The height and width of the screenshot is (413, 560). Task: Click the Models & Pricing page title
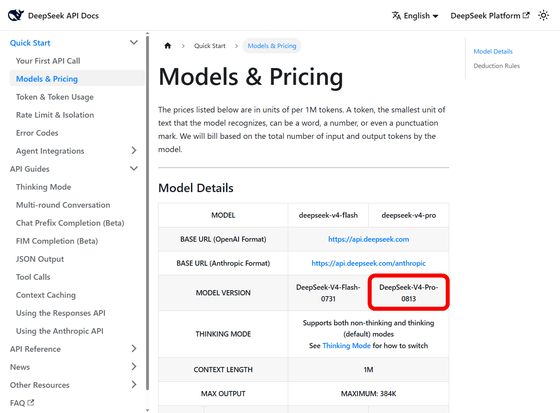pos(251,76)
